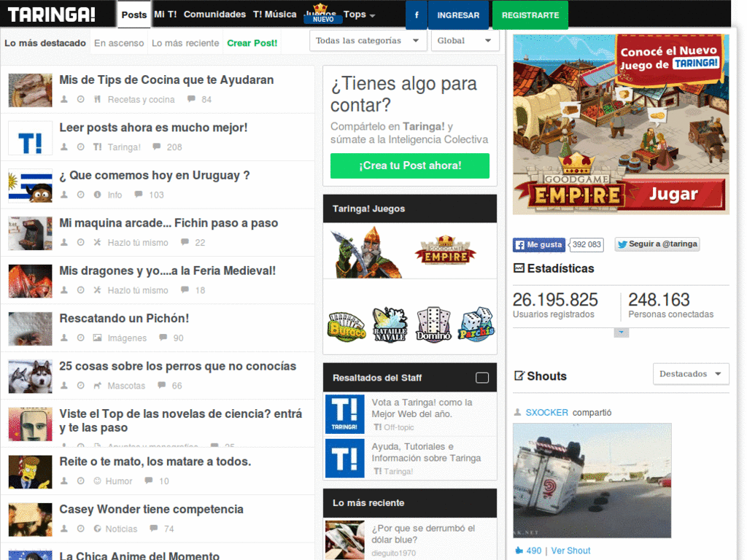Click ¡Crea tu Post ahora! button
Screen dimensions: 747x560
tap(410, 166)
